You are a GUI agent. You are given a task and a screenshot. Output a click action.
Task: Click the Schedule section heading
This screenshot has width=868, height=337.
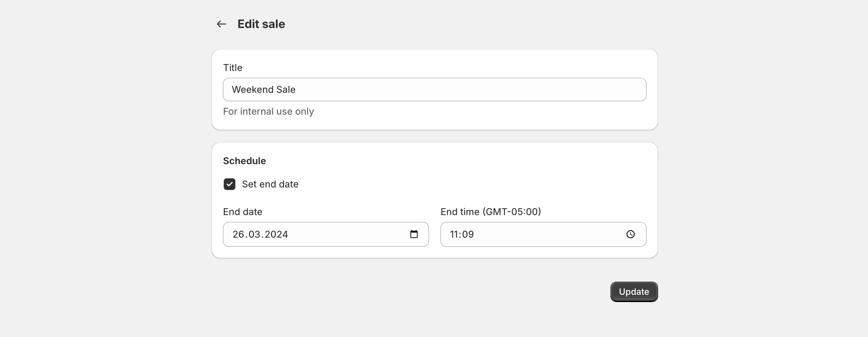coord(244,161)
